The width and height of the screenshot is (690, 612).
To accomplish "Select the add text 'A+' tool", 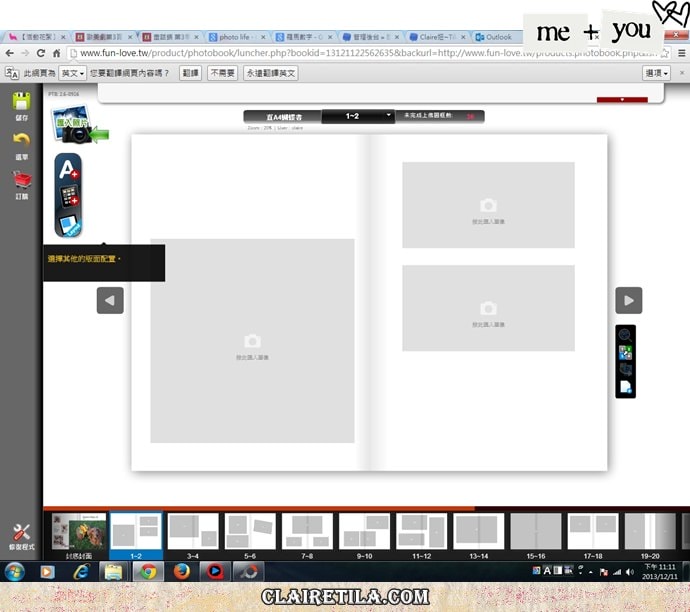I will pyautogui.click(x=68, y=171).
